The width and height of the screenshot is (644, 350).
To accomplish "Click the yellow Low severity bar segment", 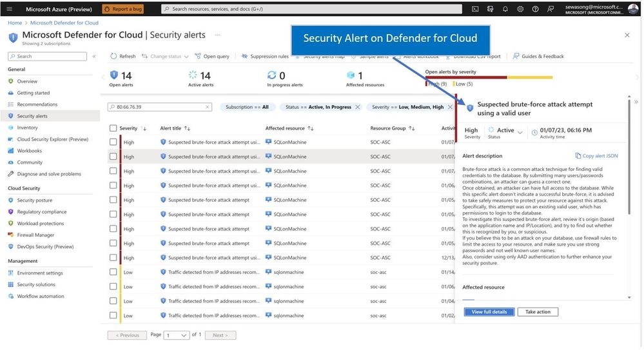I will (530, 77).
